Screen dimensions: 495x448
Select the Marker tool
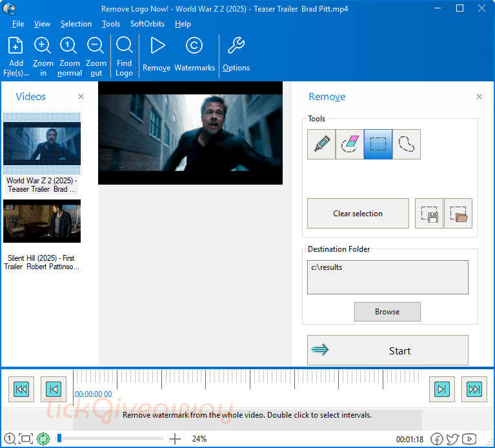coord(321,144)
